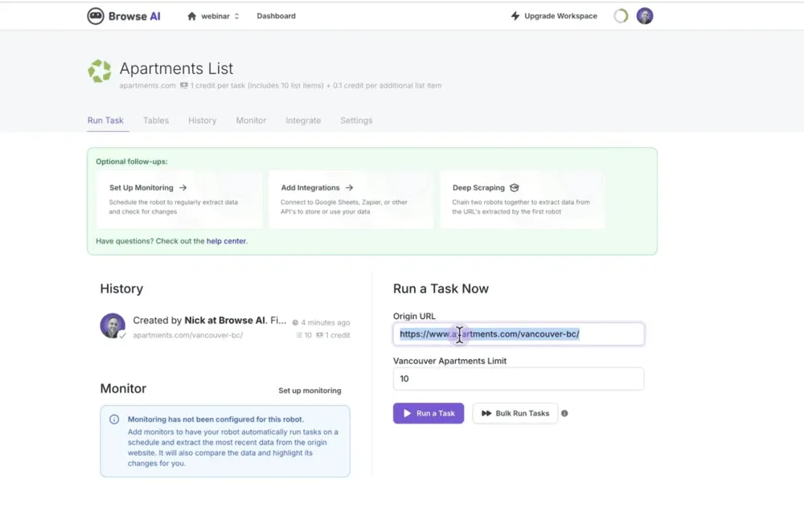Screen dimensions: 804x532
Task: Open the Integrate tab
Action: point(303,121)
